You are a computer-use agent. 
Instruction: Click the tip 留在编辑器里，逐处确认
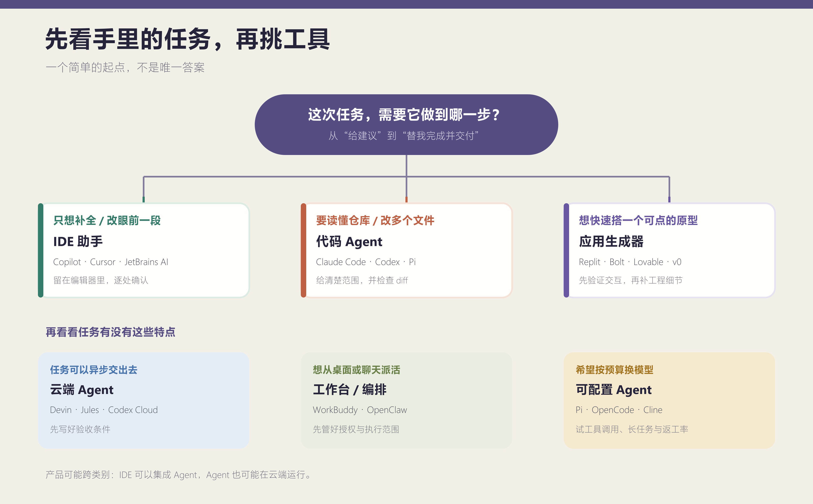[x=101, y=280]
